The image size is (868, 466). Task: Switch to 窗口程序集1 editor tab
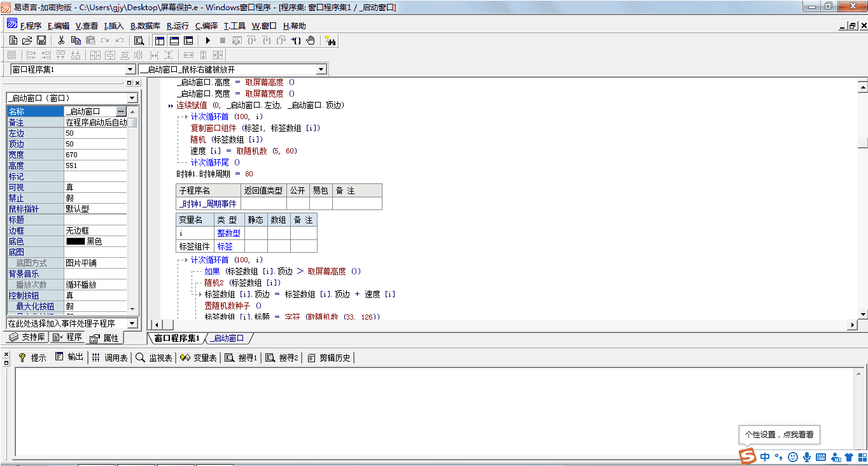pyautogui.click(x=176, y=338)
